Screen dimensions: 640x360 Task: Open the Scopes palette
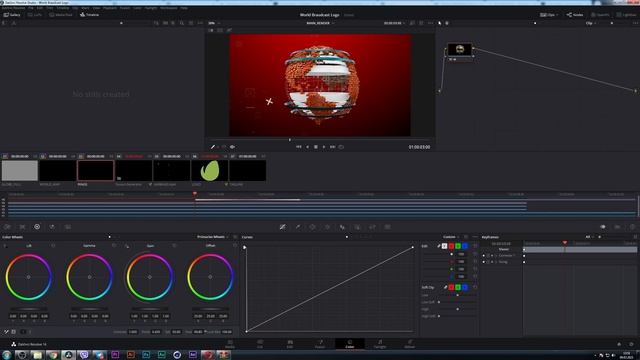618,227
